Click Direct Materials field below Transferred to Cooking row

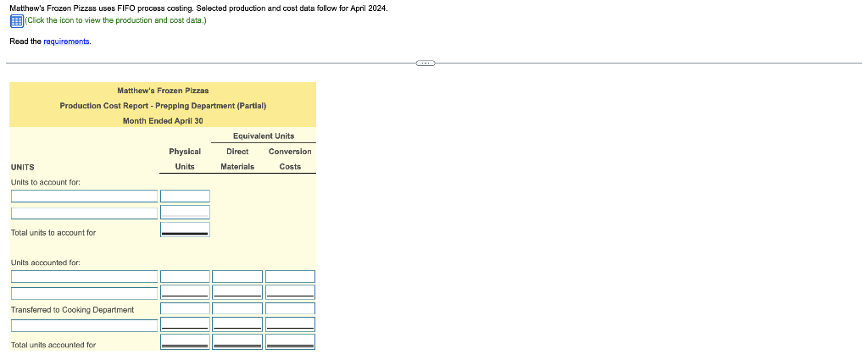pyautogui.click(x=237, y=324)
